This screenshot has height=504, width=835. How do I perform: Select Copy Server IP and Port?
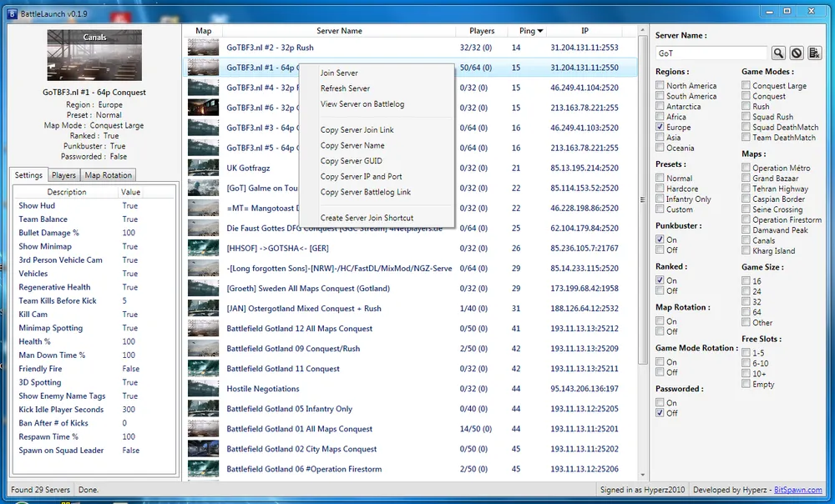361,177
